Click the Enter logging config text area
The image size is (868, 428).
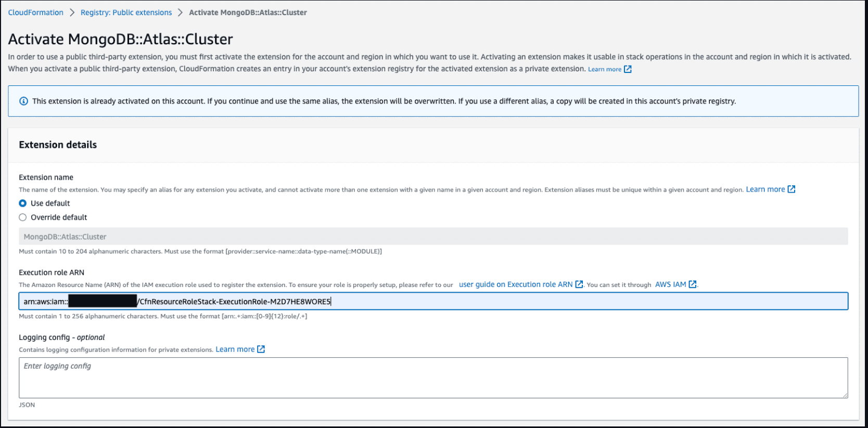pyautogui.click(x=433, y=377)
